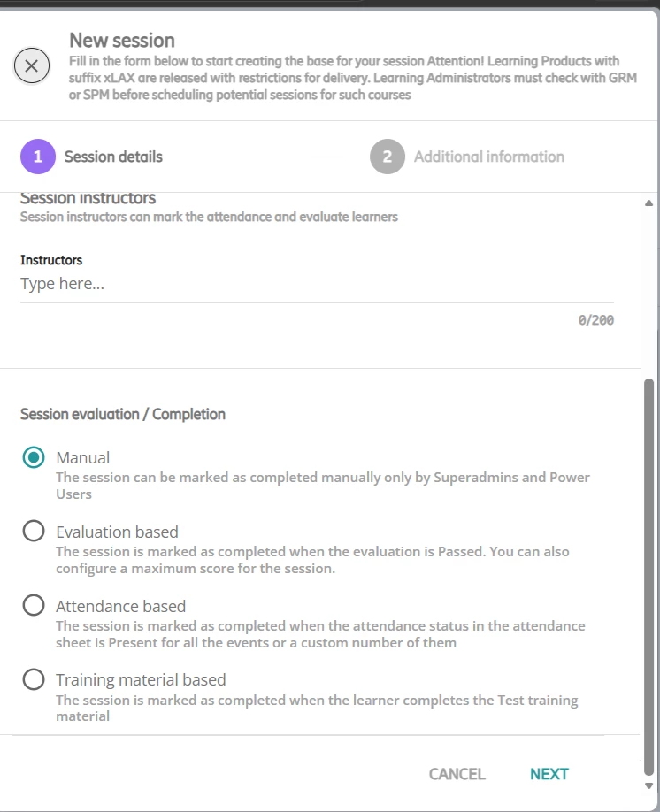Click the CANCEL button
This screenshot has height=812, width=660.
click(x=457, y=774)
